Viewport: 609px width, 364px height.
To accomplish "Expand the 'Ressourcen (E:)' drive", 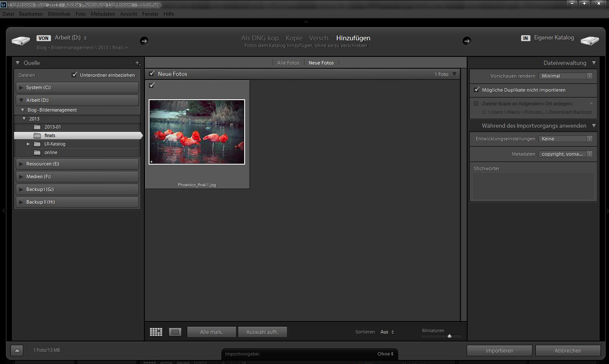I will [x=21, y=164].
